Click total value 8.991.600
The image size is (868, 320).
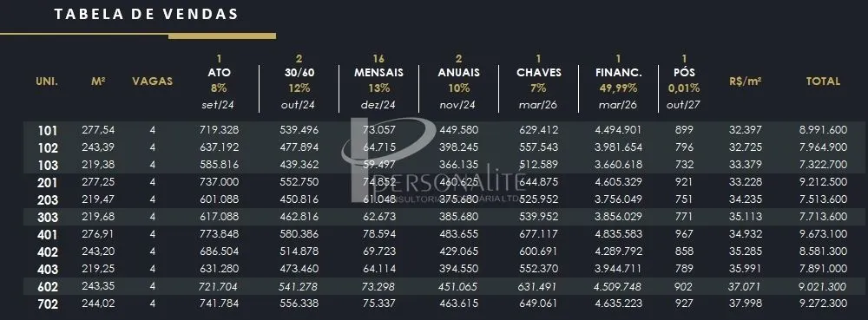[x=823, y=130]
